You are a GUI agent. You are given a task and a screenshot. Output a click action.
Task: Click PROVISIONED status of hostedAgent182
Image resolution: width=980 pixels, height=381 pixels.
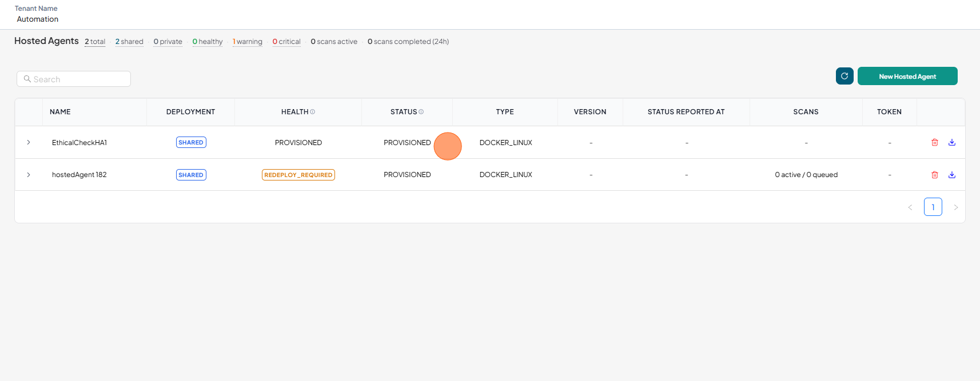[x=407, y=175]
